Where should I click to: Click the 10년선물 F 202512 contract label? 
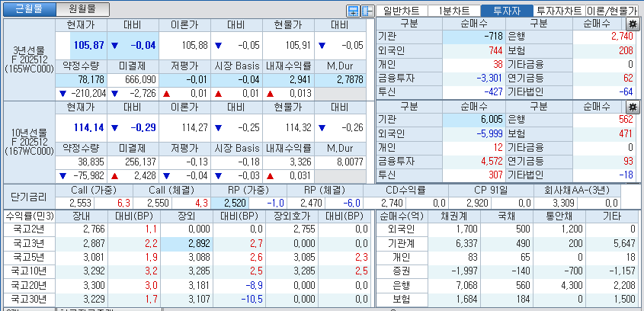(29, 142)
